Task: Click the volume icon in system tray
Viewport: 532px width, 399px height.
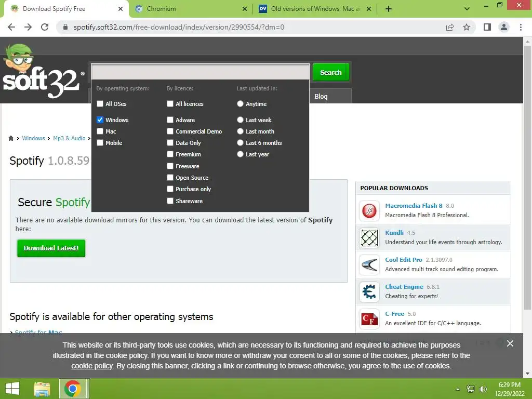Action: point(483,389)
